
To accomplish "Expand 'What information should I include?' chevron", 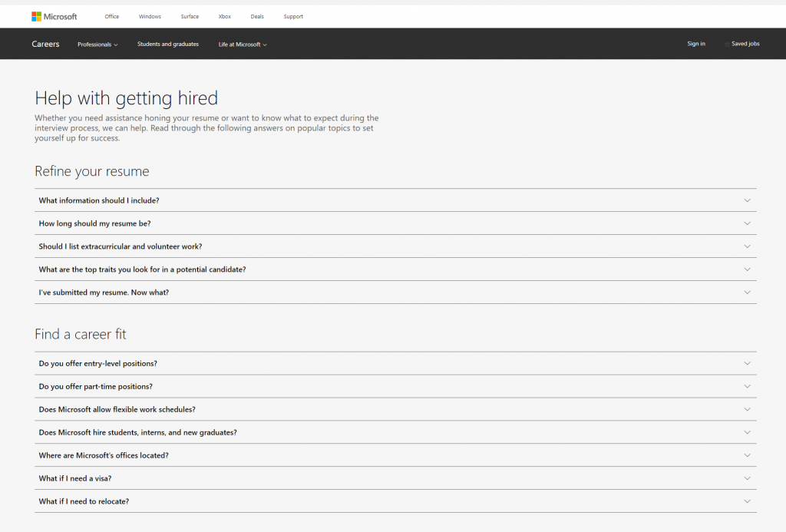I will tap(747, 200).
